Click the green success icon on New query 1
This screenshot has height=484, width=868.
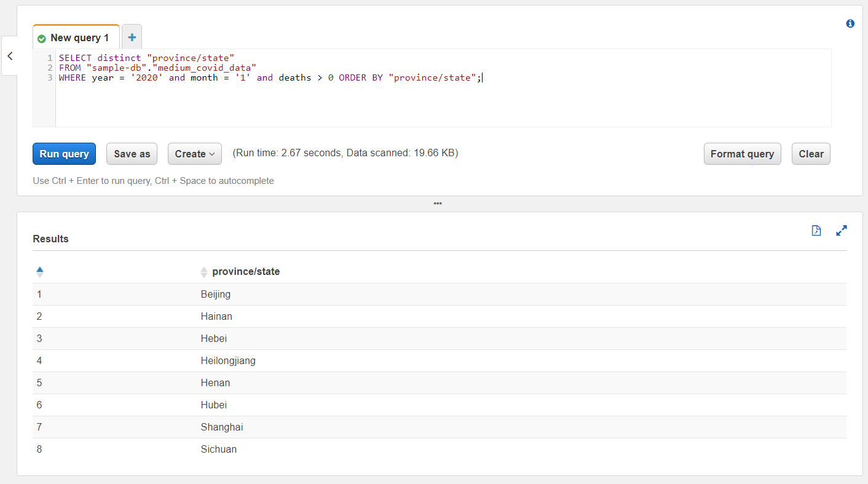pos(42,38)
